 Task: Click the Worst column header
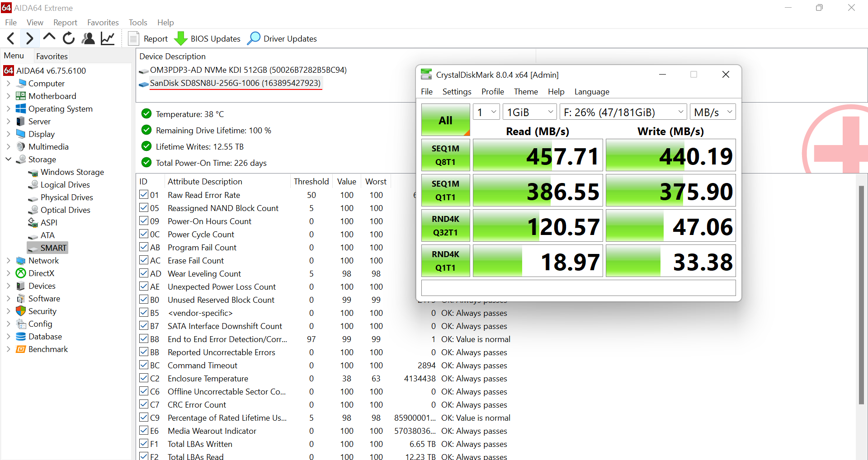pyautogui.click(x=376, y=182)
